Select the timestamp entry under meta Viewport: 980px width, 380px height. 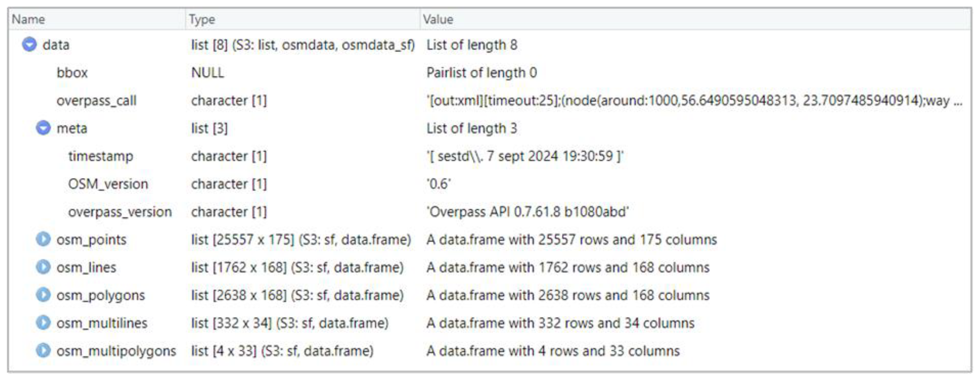100,156
